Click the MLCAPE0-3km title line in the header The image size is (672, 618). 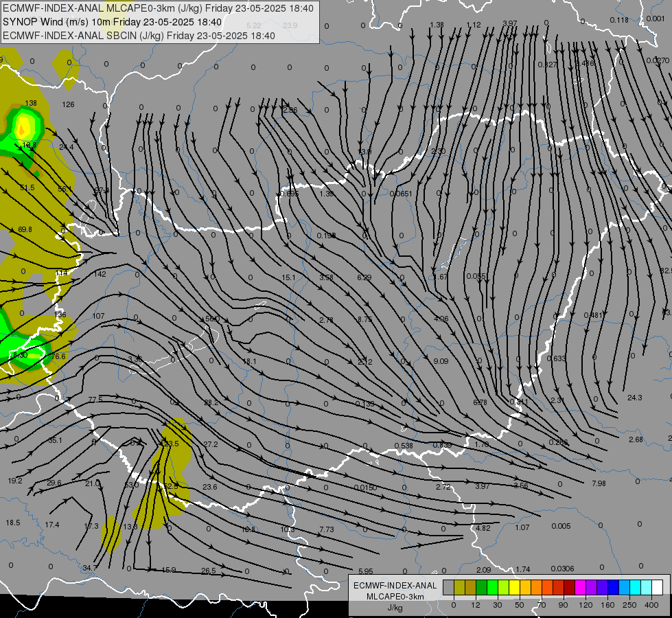159,8
